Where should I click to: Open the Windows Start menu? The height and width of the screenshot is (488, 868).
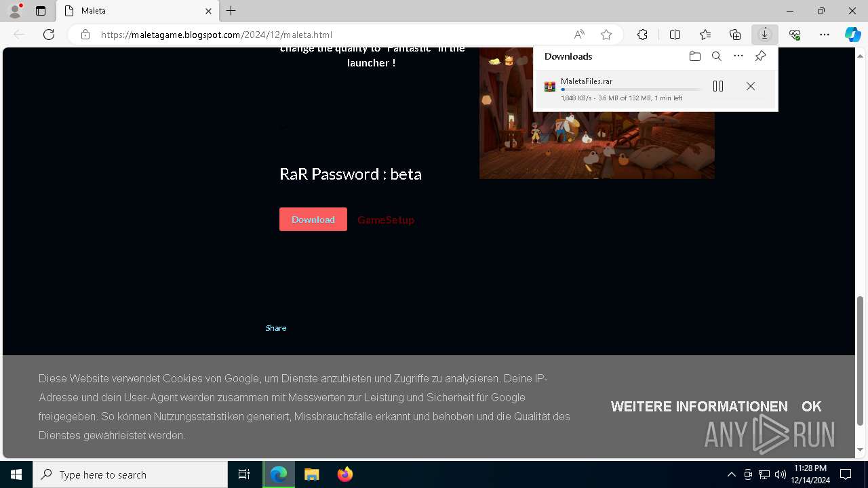16,474
